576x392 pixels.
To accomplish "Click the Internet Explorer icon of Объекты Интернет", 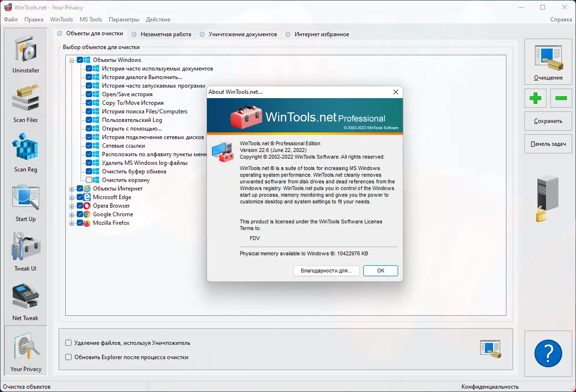I will pos(87,189).
